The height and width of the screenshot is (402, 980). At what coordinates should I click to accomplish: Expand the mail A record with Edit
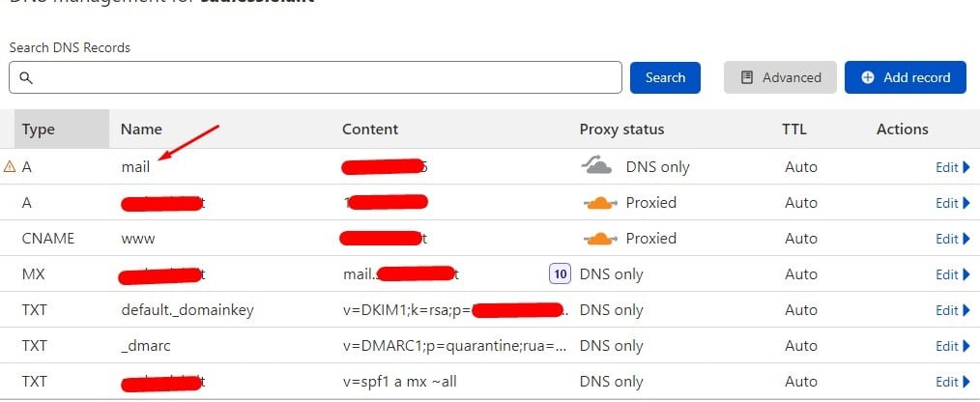coord(952,167)
